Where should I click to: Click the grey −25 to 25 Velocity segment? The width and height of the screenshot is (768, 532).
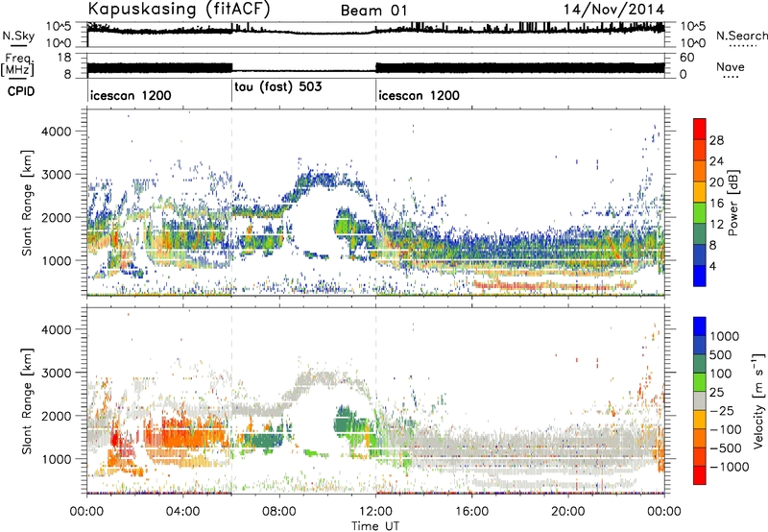(x=700, y=400)
